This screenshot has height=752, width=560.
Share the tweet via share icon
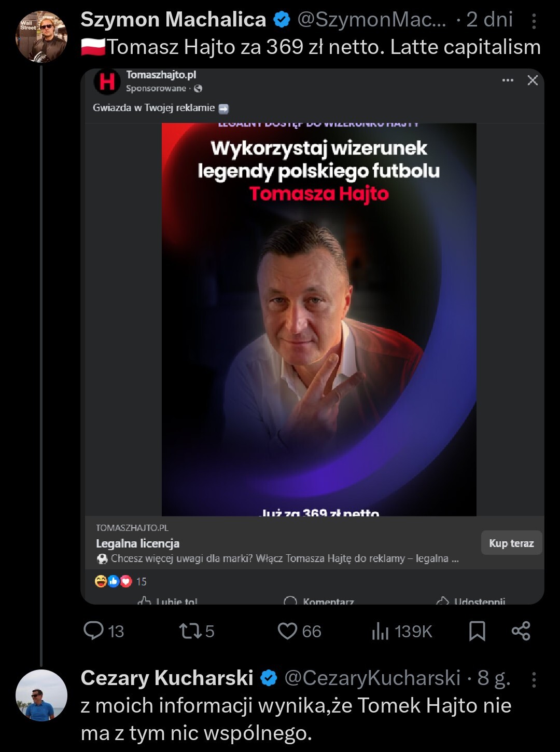coord(521,631)
